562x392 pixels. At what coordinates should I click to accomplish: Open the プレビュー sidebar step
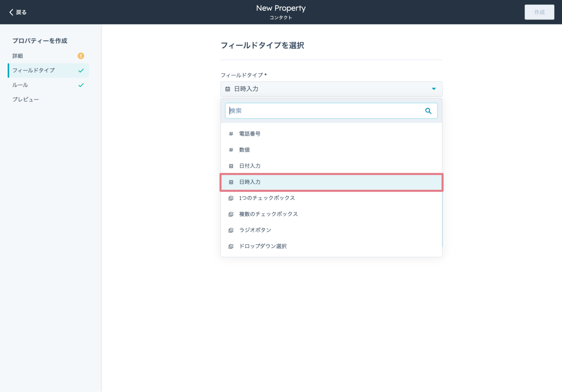point(26,99)
